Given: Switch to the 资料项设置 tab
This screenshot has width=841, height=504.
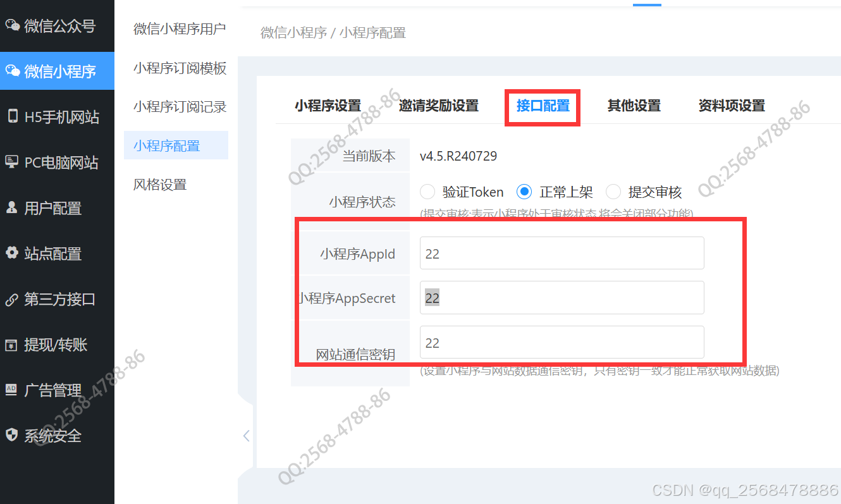Looking at the screenshot, I should (x=732, y=106).
